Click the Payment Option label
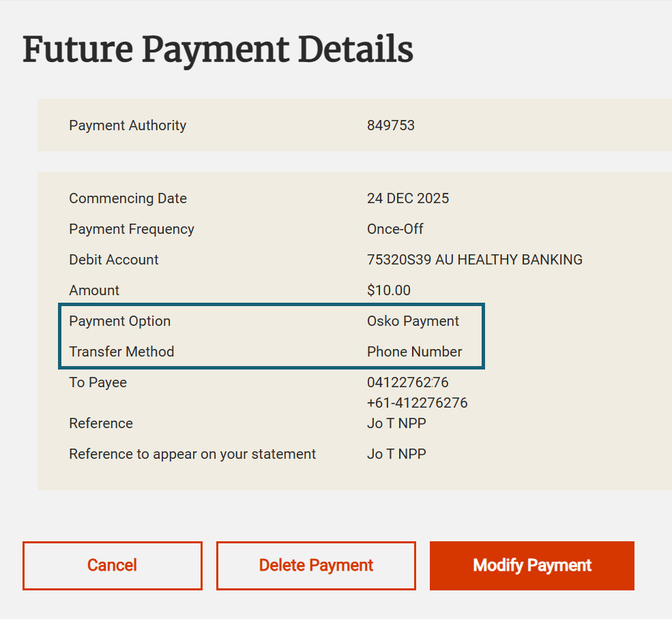Viewport: 672px width, 619px height. coord(120,321)
